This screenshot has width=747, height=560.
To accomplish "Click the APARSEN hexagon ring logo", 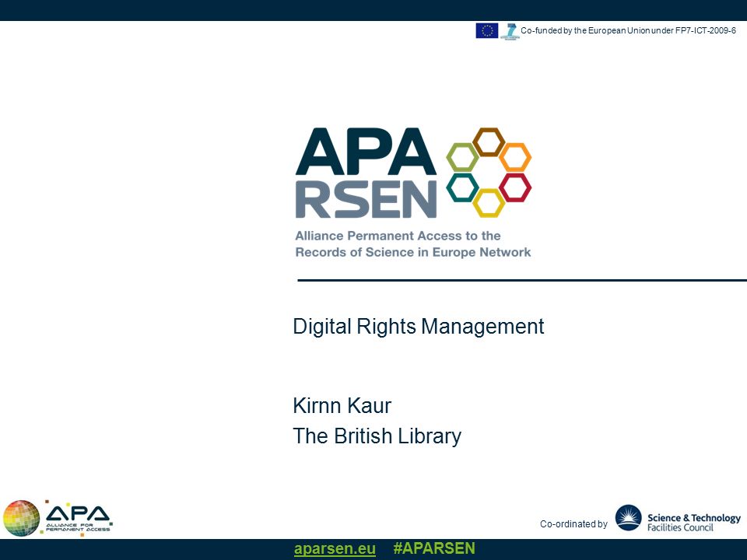I will click(489, 173).
